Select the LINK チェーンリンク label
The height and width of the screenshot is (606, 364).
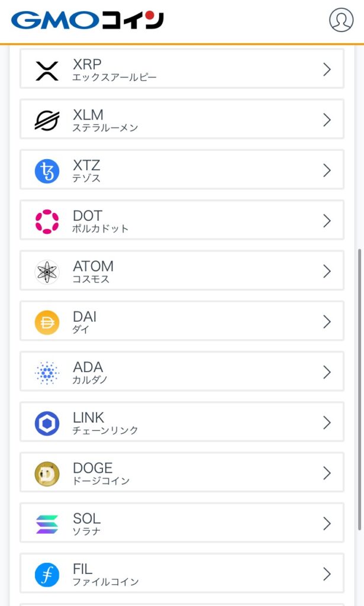click(105, 423)
